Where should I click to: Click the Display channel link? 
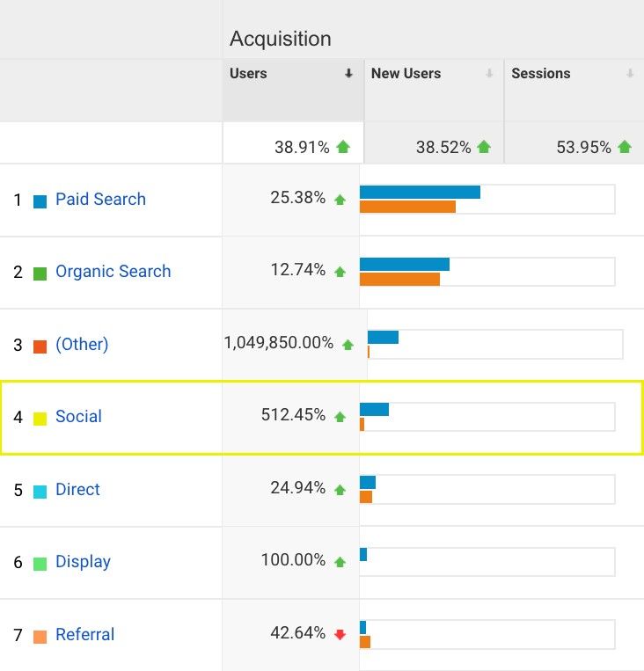(83, 562)
